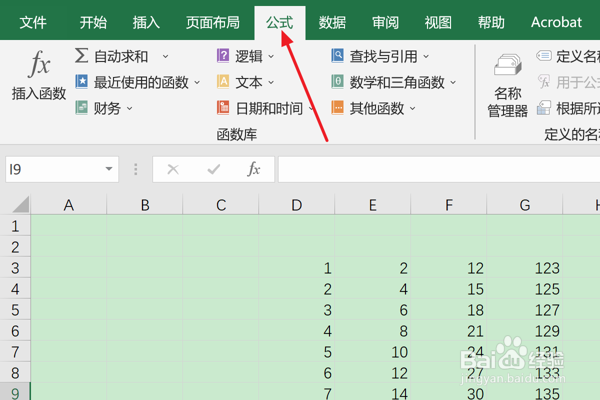The height and width of the screenshot is (400, 600).
Task: Switch to the Help (帮助) tab
Action: (x=491, y=22)
